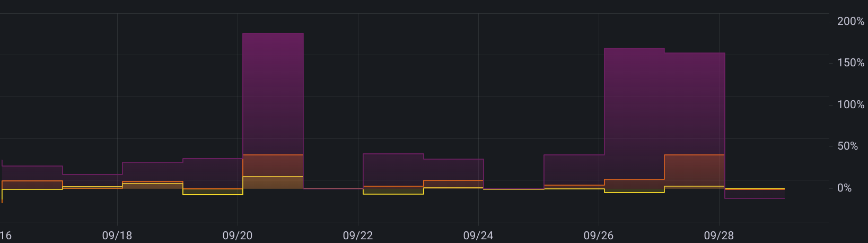This screenshot has height=243, width=868.
Task: Select the 09/26 date label
Action: pos(599,236)
